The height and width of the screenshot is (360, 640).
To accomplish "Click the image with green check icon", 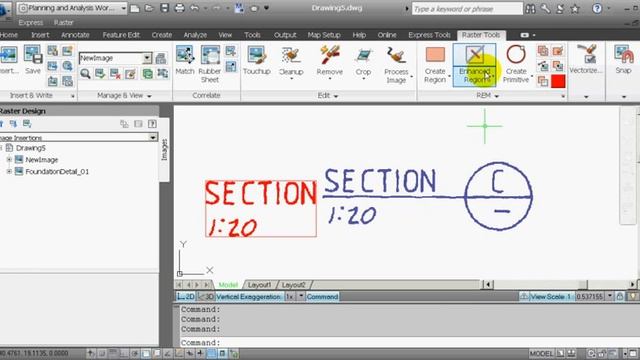I will pyautogui.click(x=100, y=74).
